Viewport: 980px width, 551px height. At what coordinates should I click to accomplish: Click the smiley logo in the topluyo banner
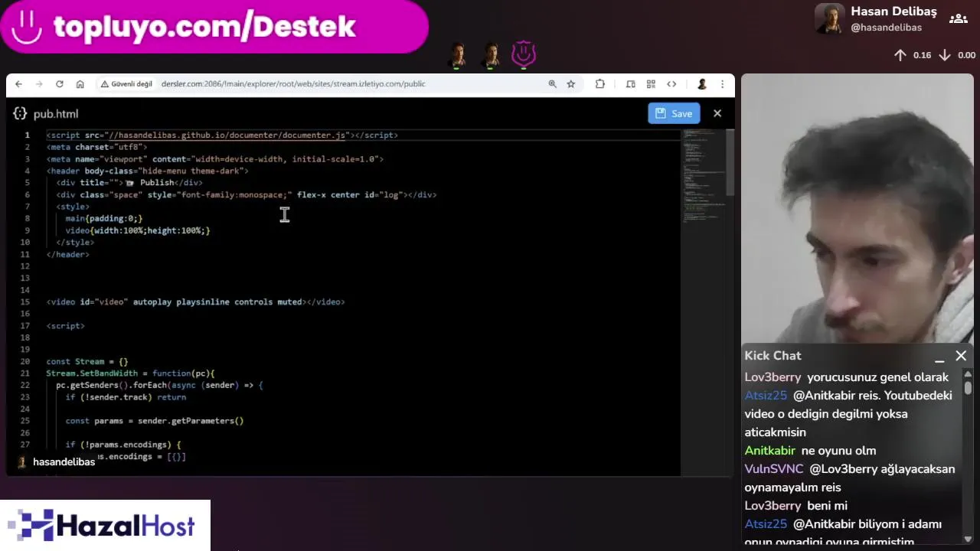(x=27, y=27)
